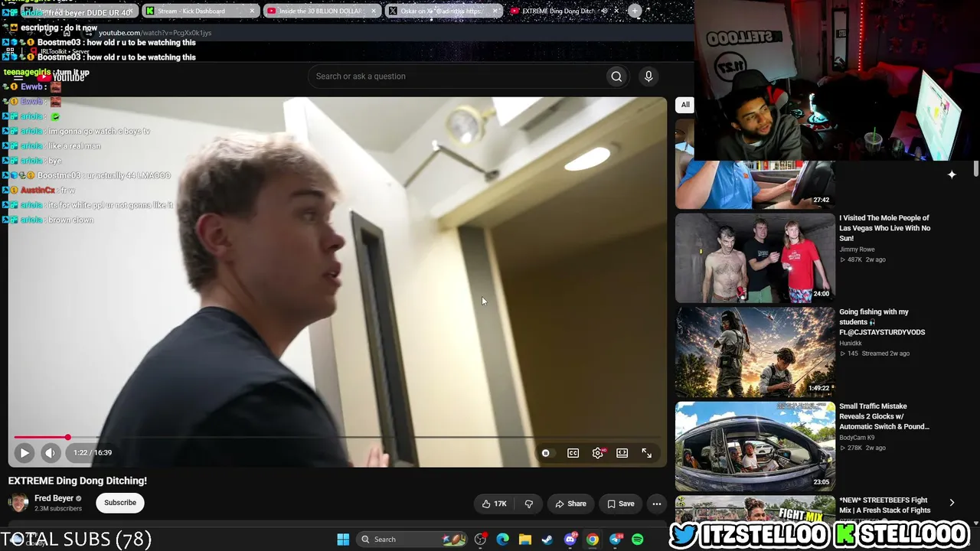The image size is (980, 551).
Task: Open Telegram from the taskbar
Action: point(616,540)
